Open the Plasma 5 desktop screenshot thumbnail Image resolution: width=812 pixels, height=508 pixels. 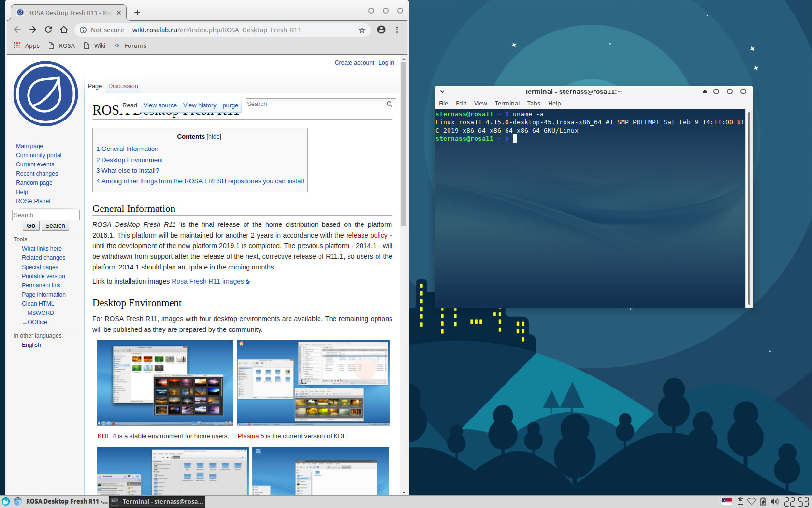coord(313,383)
